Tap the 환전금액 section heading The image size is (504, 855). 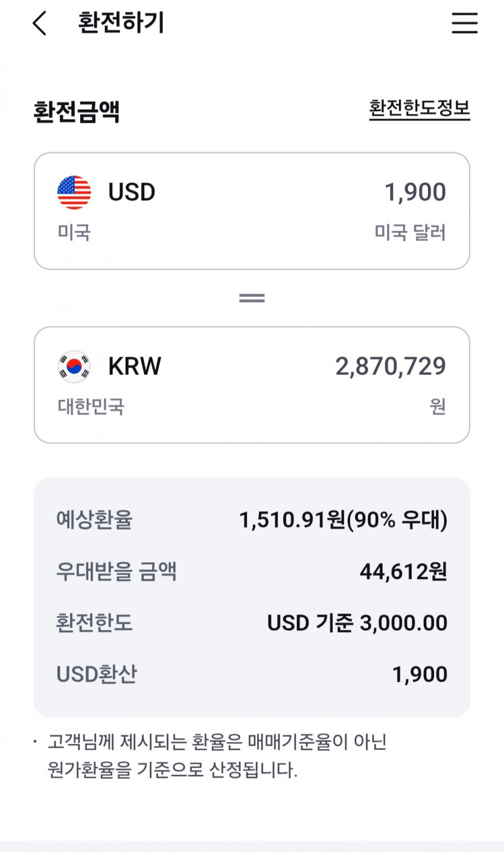77,112
